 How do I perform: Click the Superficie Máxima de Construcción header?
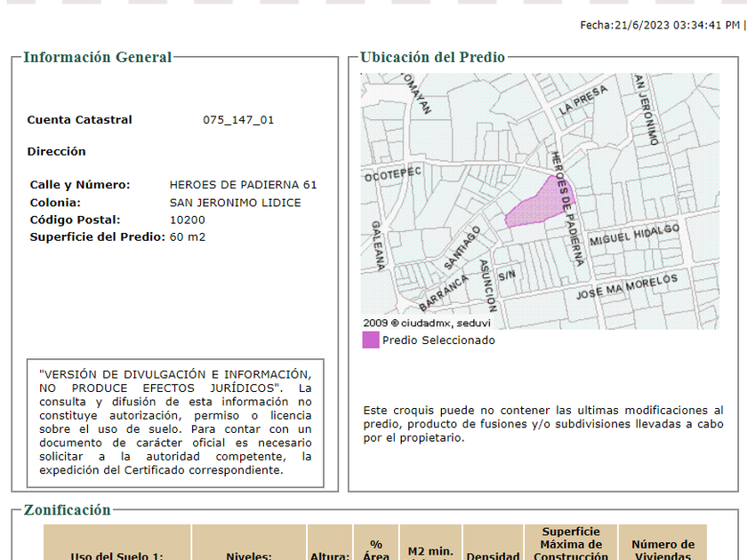click(571, 544)
